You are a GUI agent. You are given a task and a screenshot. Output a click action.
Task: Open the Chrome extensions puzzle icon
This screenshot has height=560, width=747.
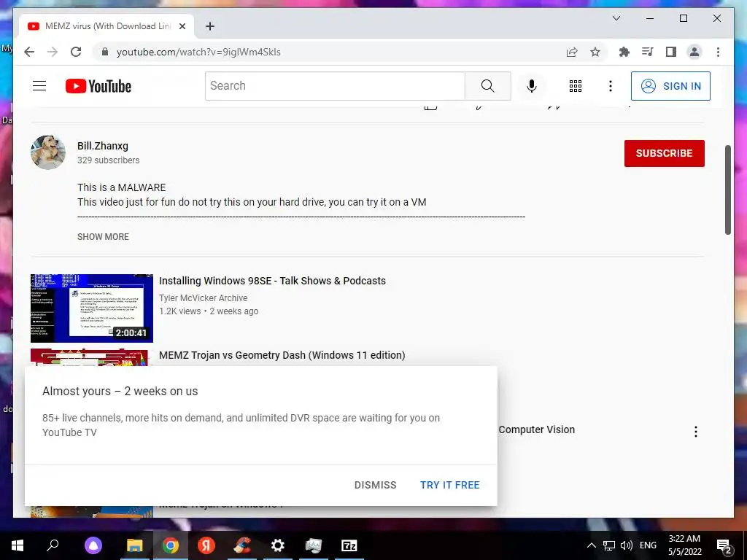pyautogui.click(x=624, y=52)
